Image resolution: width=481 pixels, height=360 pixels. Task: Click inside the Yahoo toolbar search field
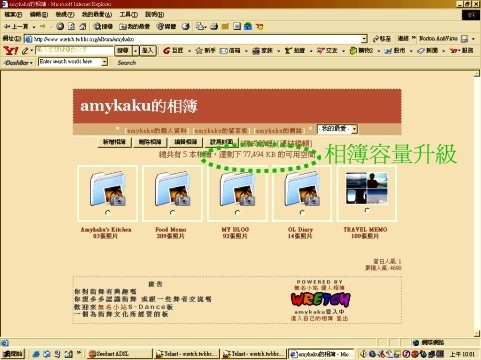coord(74,50)
